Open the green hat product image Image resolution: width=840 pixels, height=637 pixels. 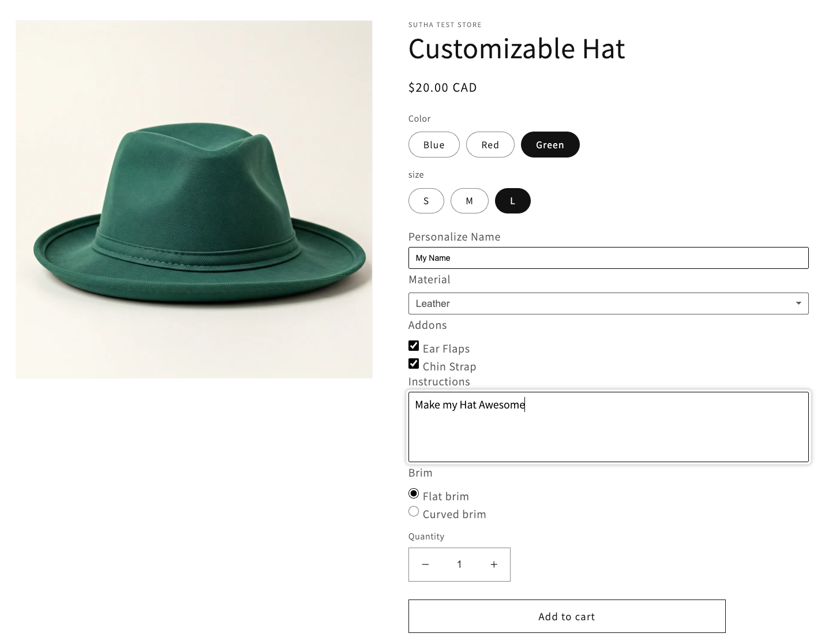(194, 200)
